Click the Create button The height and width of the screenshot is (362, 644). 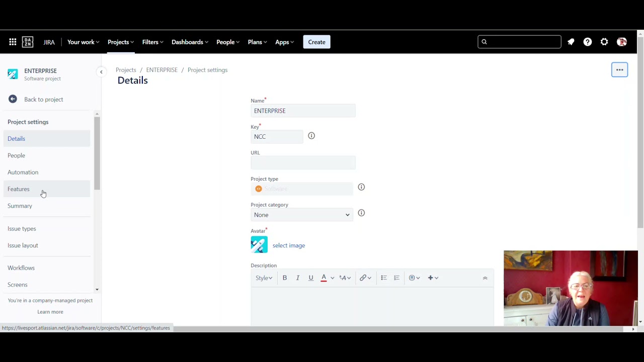[316, 42]
